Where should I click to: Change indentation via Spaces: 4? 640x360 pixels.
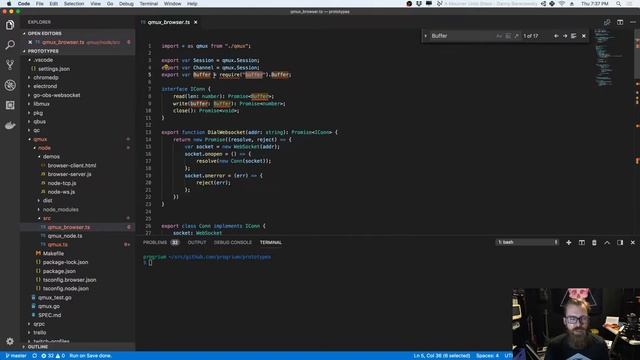coord(487,356)
